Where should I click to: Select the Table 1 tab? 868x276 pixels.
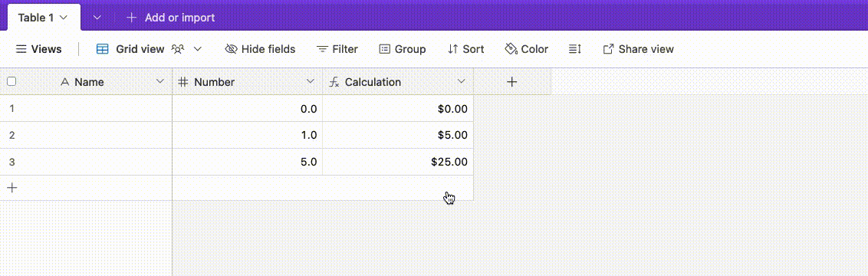coord(44,18)
